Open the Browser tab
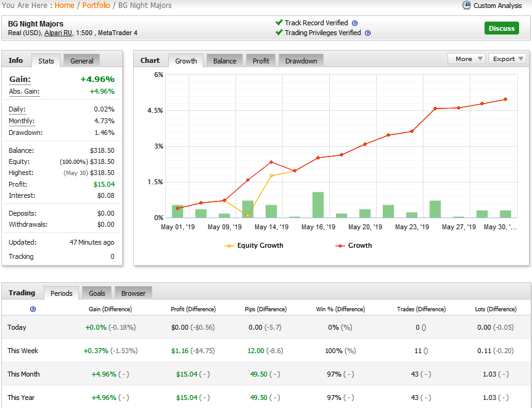Screen dimensions: 532x408 point(133,293)
